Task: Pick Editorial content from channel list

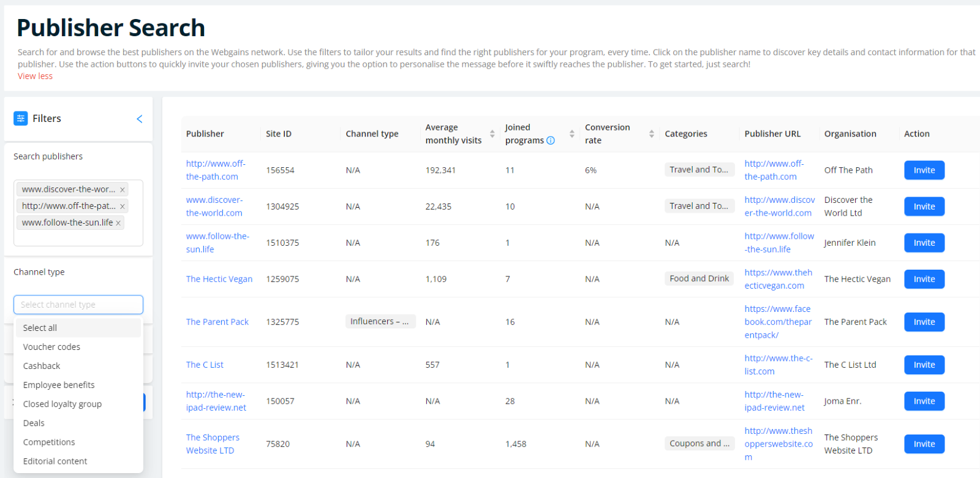Action: (55, 461)
